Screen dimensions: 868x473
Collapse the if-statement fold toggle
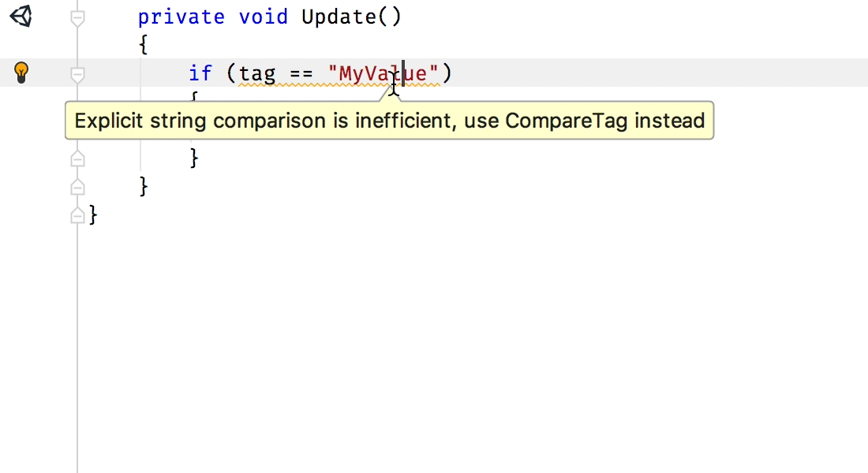[x=77, y=75]
